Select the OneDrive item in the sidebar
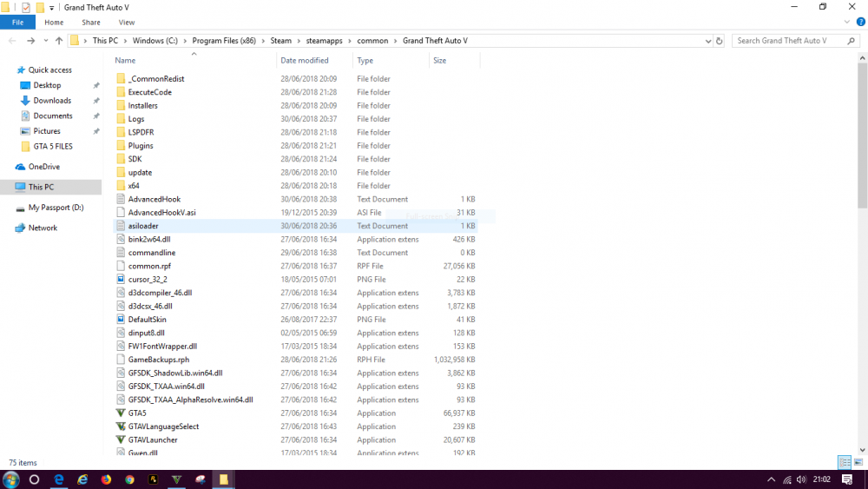 43,167
